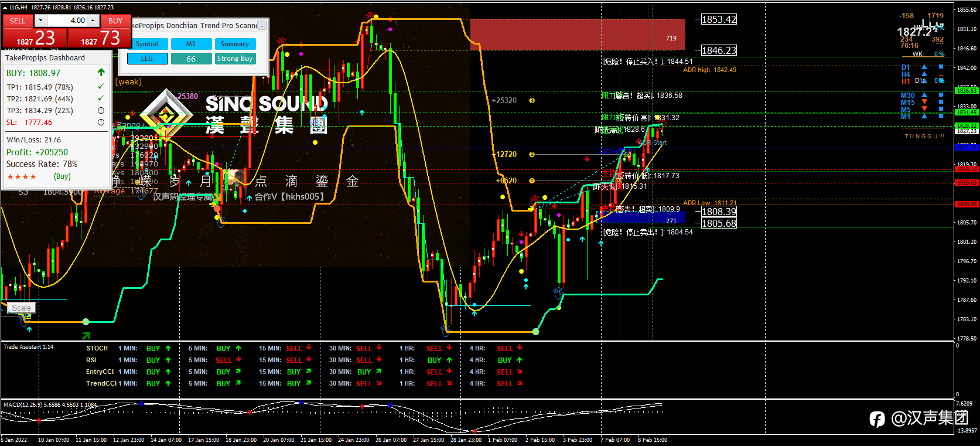Click the green up arrow beside BUY: 1808.97
980x446 pixels.
pos(101,72)
